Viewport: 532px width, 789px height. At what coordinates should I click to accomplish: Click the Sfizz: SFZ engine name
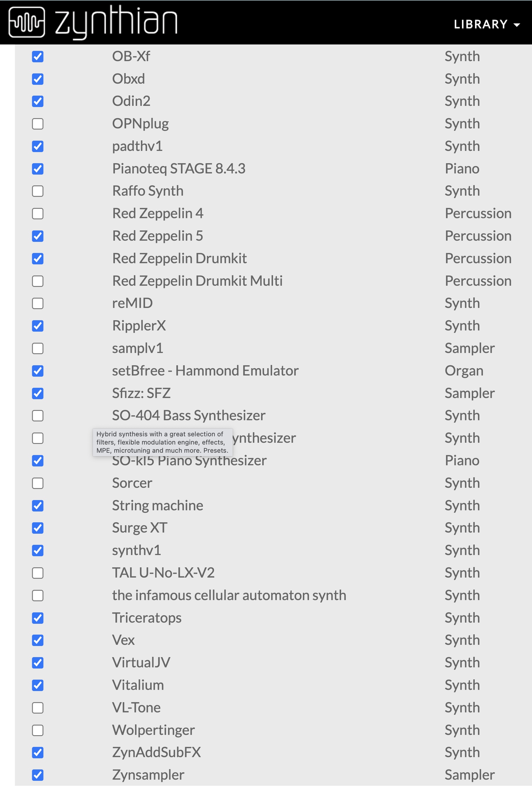point(141,393)
